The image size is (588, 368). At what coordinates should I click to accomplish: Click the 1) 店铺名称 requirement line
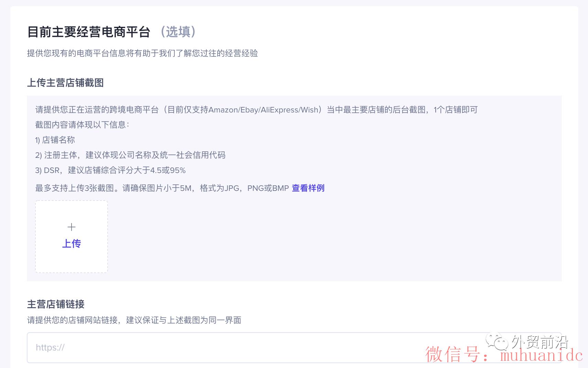click(x=55, y=140)
